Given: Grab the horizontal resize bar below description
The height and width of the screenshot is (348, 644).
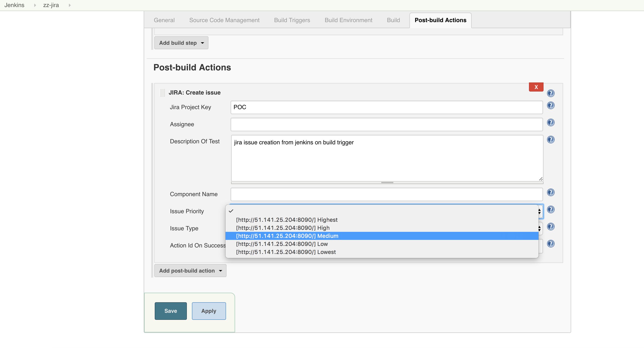Looking at the screenshot, I should (x=387, y=183).
